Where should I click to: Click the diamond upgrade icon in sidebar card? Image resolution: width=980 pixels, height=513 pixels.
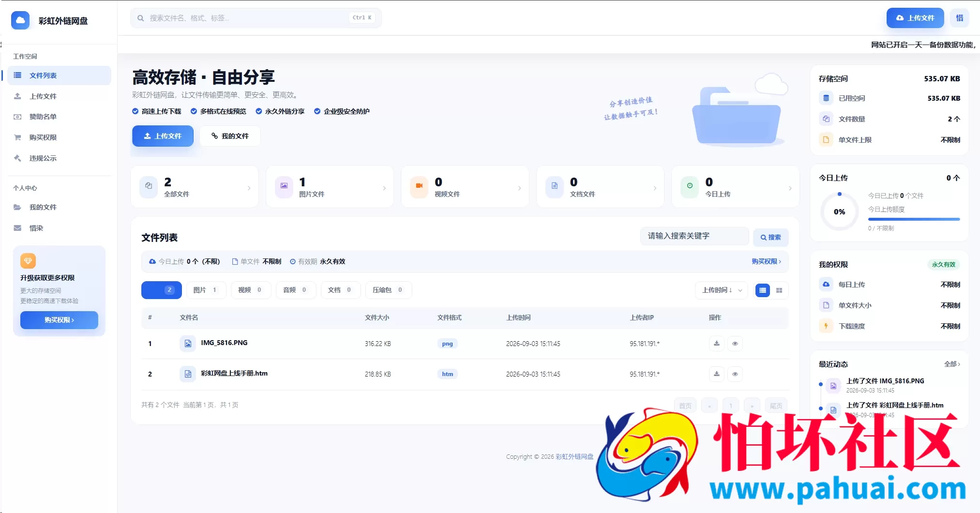(x=28, y=261)
